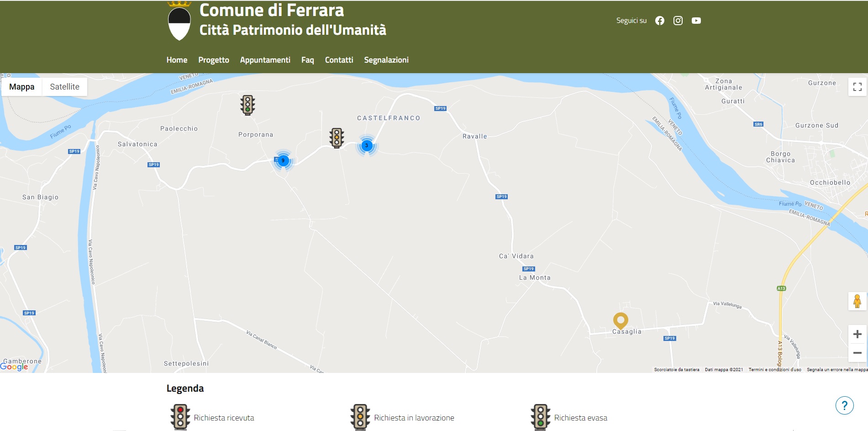Click Segnala un errore nella mappa

(837, 370)
